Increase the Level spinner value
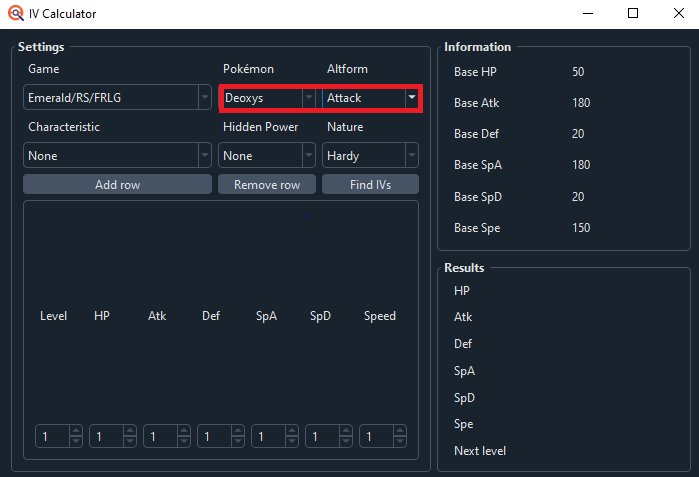The width and height of the screenshot is (699, 477). pos(76,431)
